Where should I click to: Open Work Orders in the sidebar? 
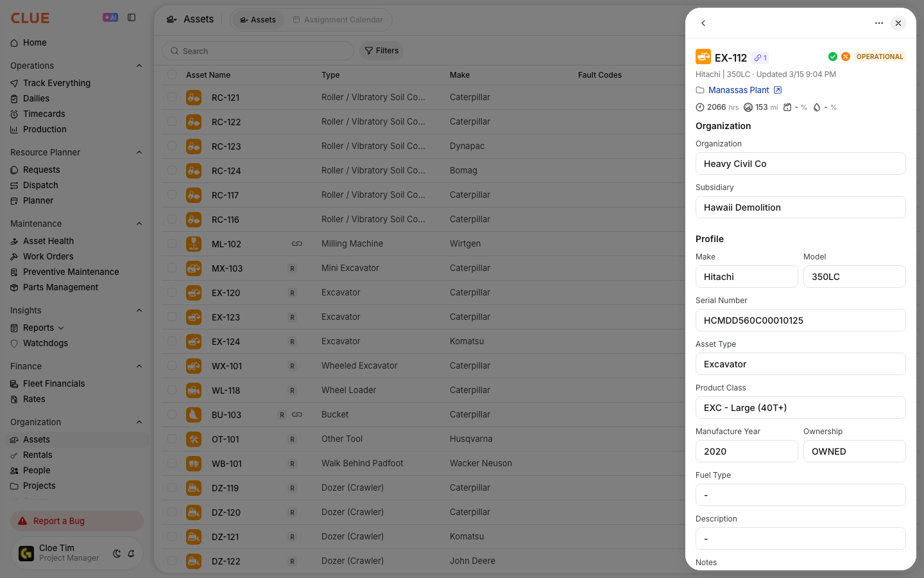[48, 256]
